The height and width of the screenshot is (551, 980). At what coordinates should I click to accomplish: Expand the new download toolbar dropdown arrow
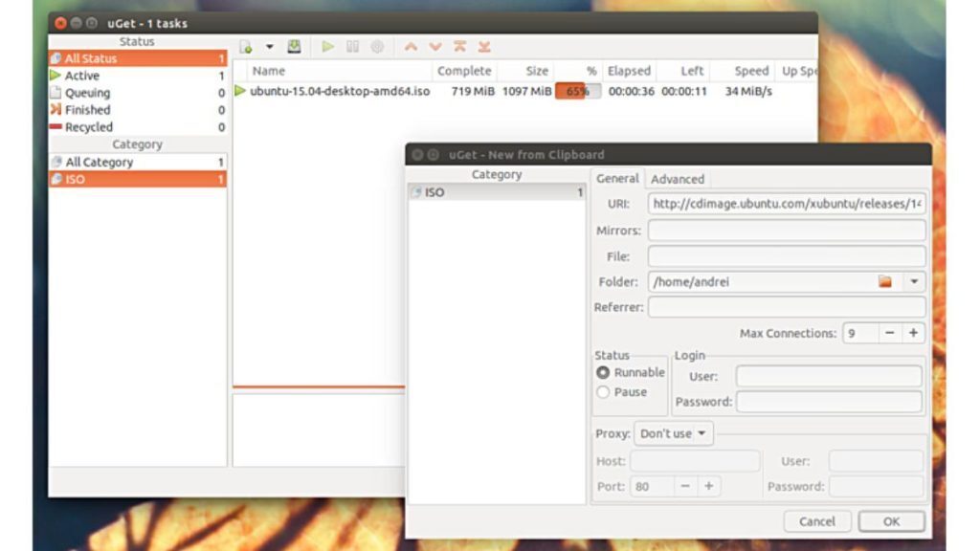point(269,46)
